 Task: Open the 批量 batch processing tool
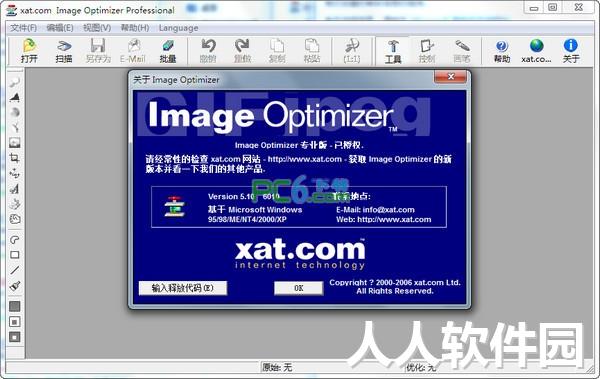168,51
